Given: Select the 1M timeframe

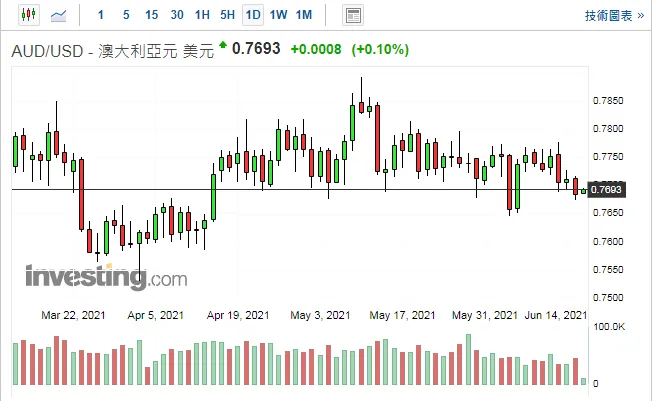Looking at the screenshot, I should tap(304, 15).
